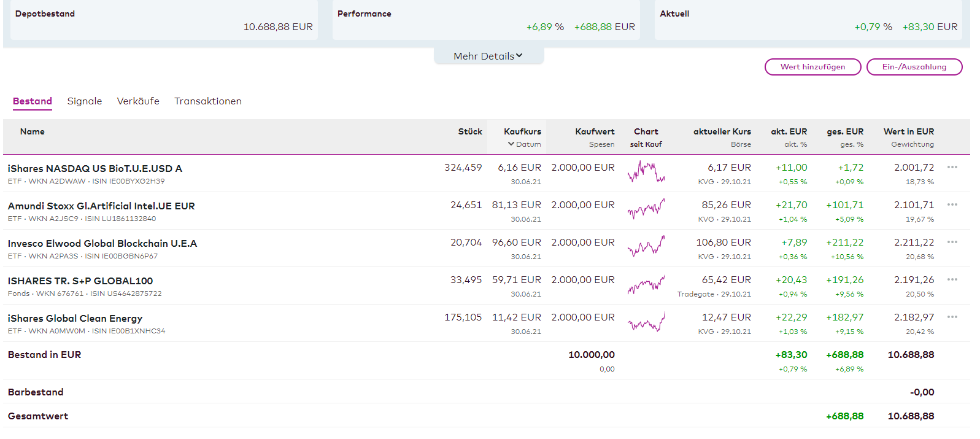The width and height of the screenshot is (980, 439).
Task: Open three-dot menu for ISHARES S+P GLOBAL100
Action: click(x=952, y=279)
